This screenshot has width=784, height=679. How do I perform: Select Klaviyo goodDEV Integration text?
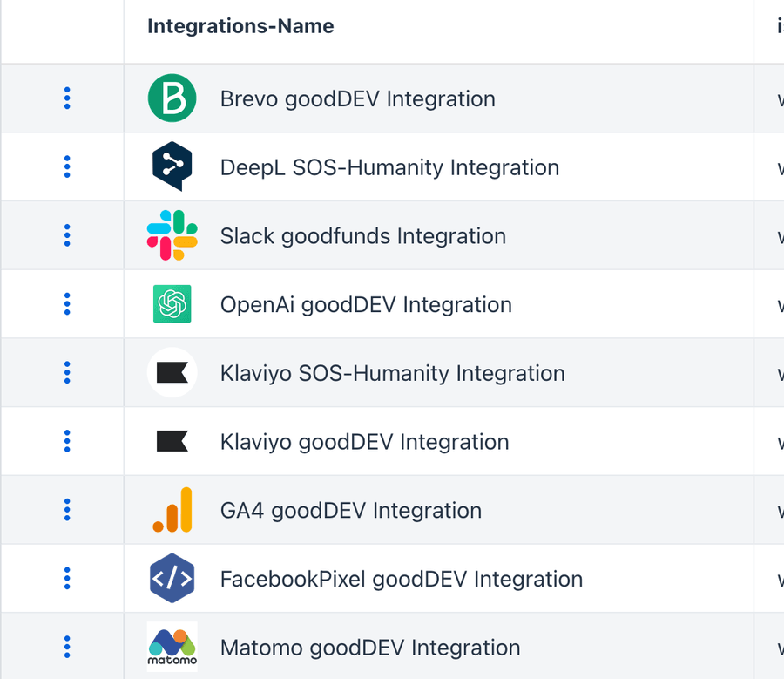364,441
